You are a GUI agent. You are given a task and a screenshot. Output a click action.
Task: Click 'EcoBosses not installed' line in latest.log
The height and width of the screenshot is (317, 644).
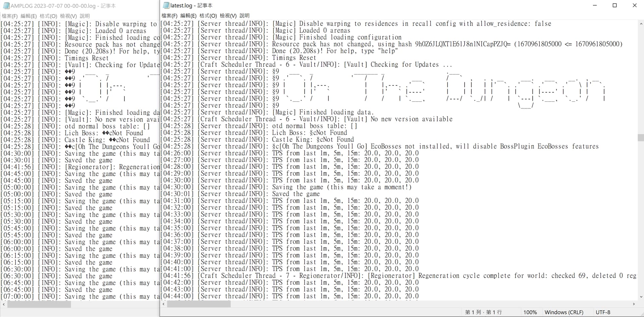click(x=379, y=146)
